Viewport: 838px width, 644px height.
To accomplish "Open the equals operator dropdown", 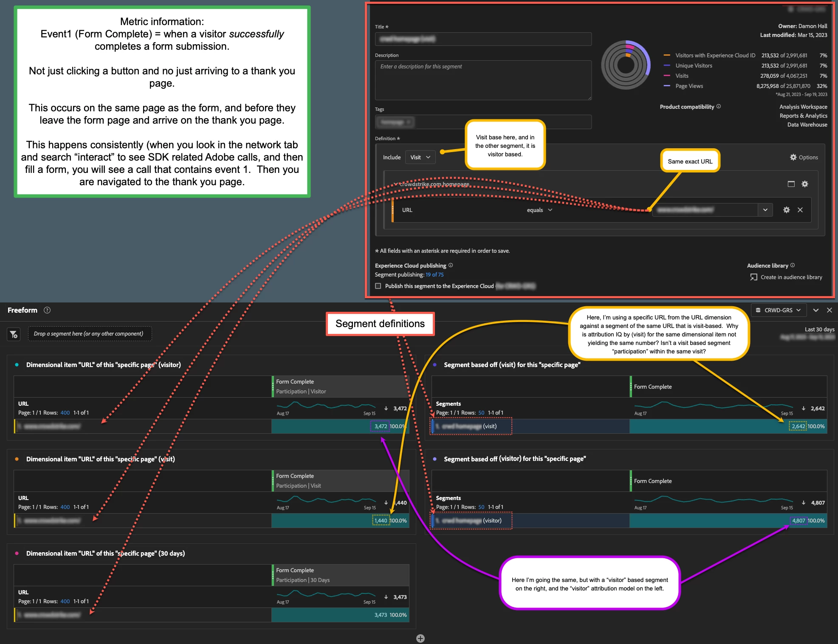I will (539, 210).
